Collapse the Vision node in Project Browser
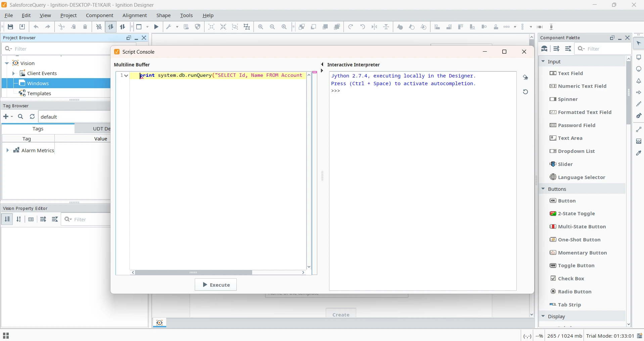The image size is (644, 341). (x=7, y=63)
